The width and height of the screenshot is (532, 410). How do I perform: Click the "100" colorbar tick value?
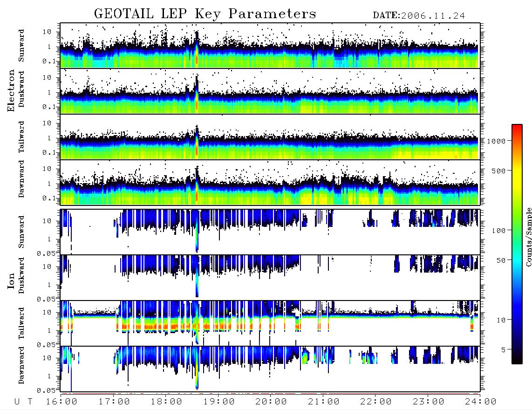point(498,231)
